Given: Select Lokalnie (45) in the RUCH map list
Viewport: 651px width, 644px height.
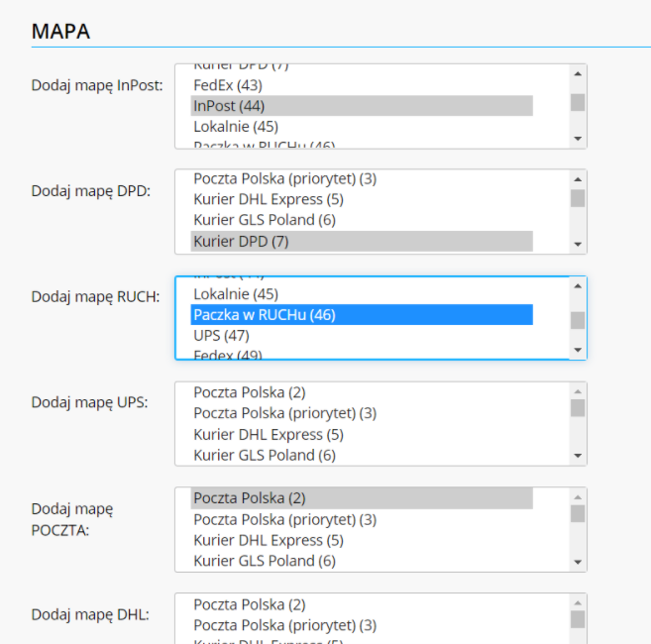Looking at the screenshot, I should tap(362, 294).
